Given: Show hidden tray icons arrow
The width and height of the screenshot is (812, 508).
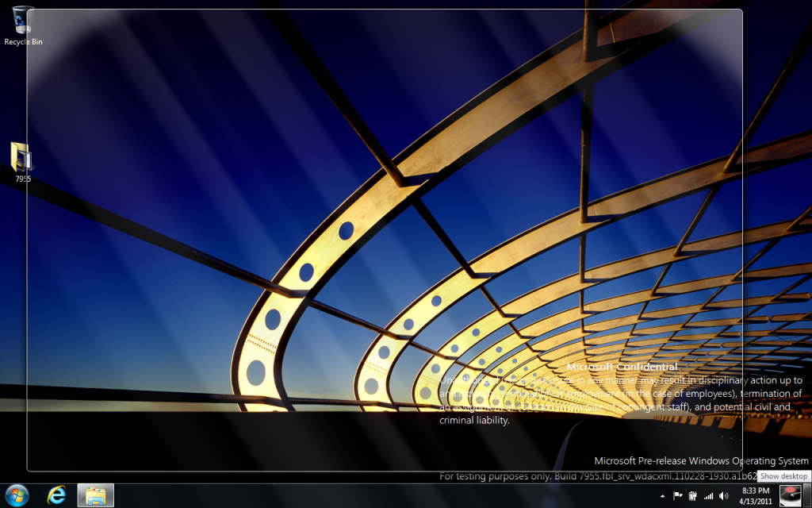Looking at the screenshot, I should [x=662, y=497].
